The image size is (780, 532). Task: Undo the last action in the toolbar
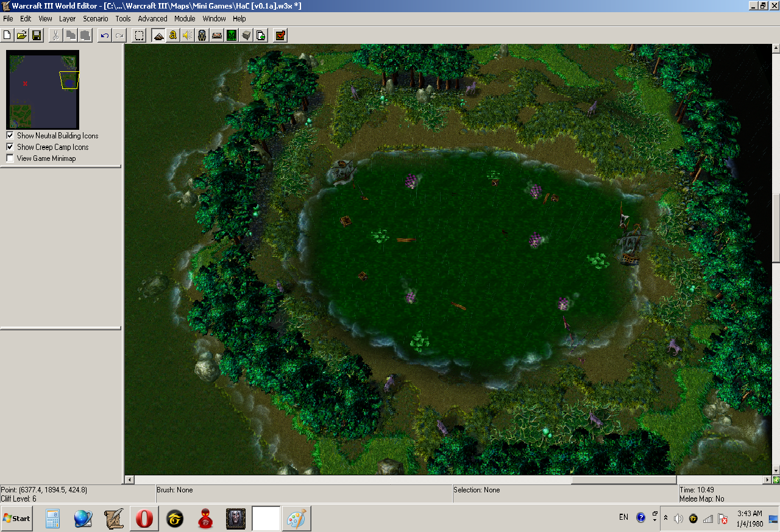tap(105, 35)
